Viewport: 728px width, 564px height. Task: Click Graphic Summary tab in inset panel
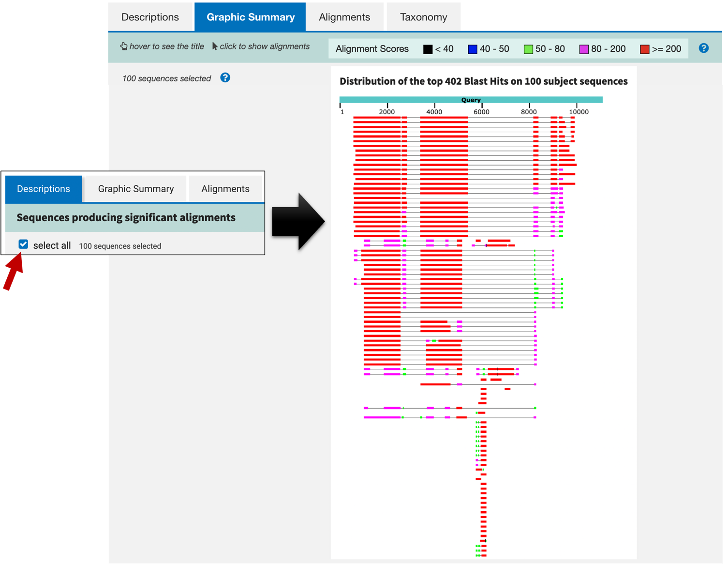[136, 189]
